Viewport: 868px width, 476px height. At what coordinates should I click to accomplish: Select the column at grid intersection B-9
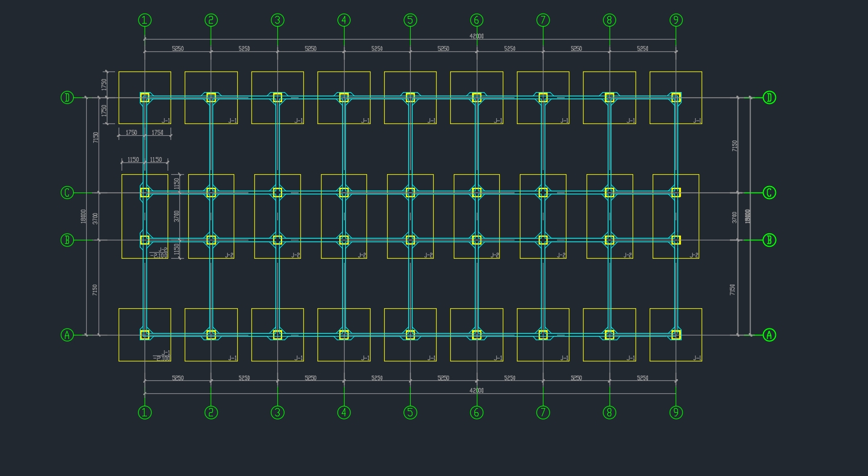coord(676,240)
